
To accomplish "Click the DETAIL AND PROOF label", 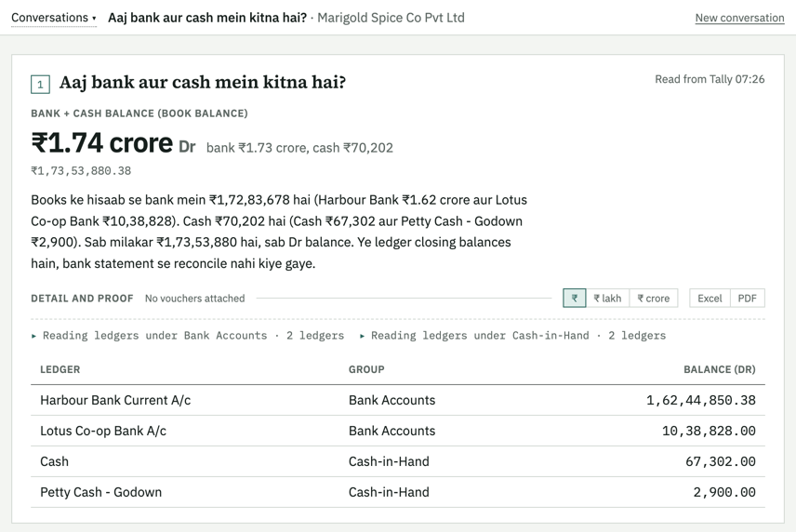I will 82,298.
